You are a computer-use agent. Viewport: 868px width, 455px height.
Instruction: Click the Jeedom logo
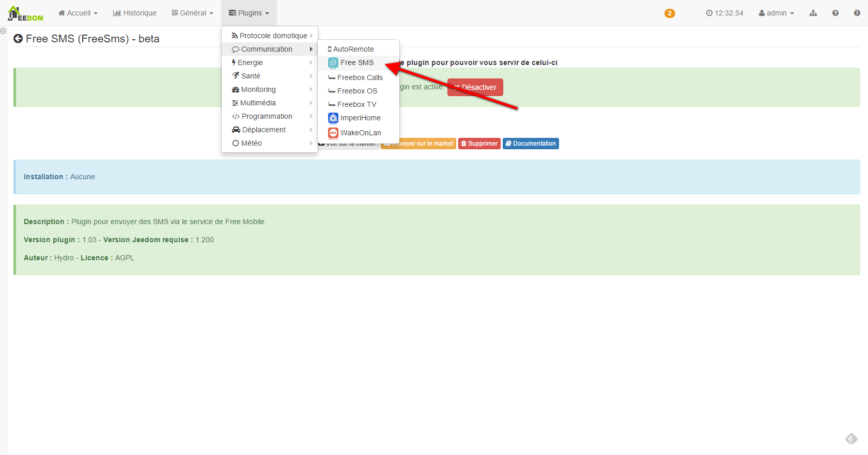(x=25, y=13)
